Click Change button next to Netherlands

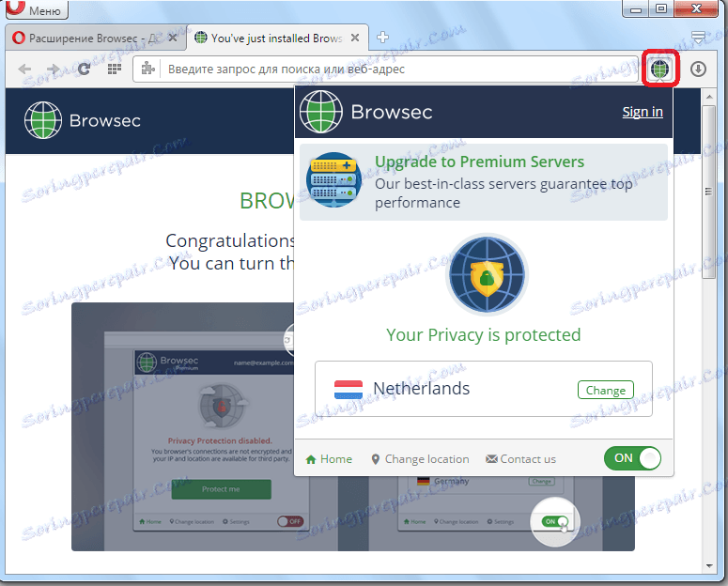(x=606, y=390)
